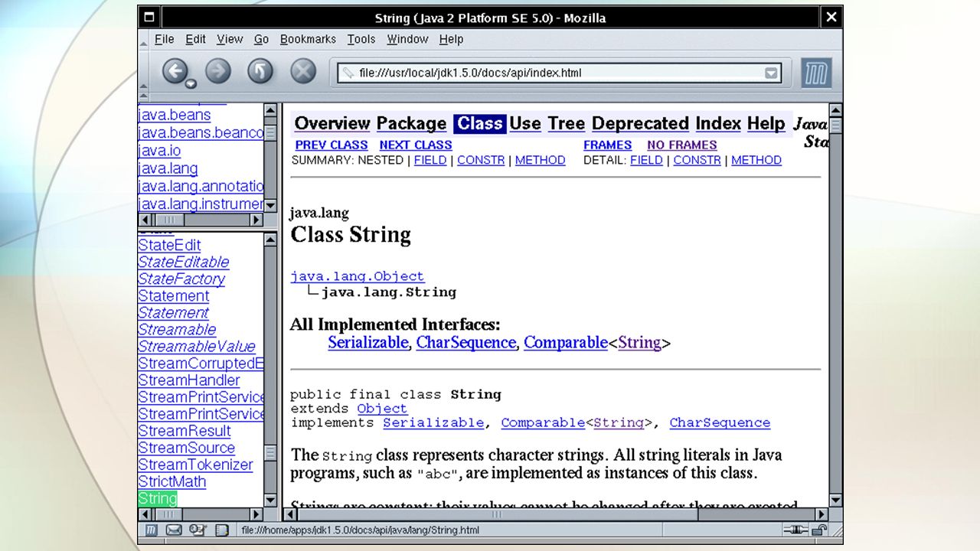Viewport: 980px width, 551px height.
Task: Open the CharSequence link under All Implemented Interfaces
Action: [465, 343]
